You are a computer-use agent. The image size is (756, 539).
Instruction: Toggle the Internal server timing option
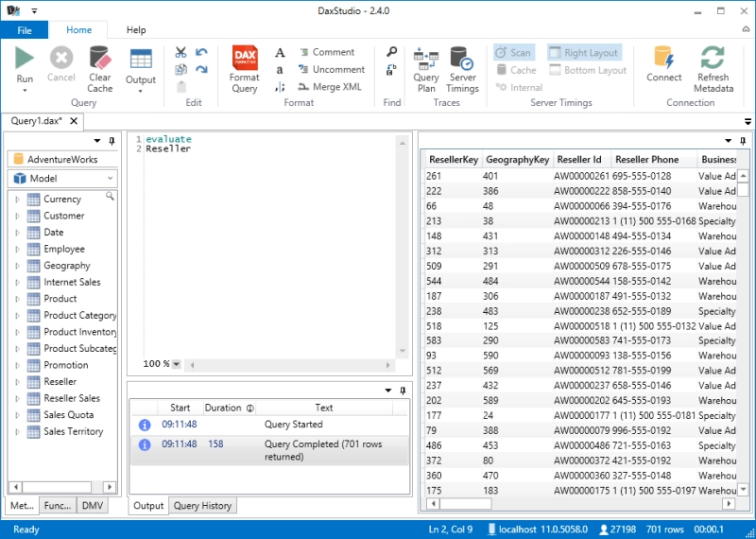click(x=519, y=87)
